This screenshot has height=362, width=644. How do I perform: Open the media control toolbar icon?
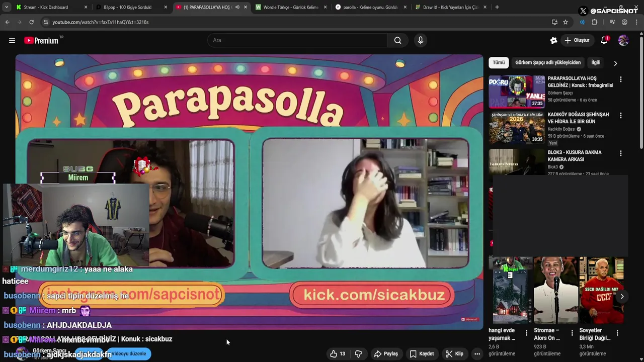pyautogui.click(x=612, y=22)
